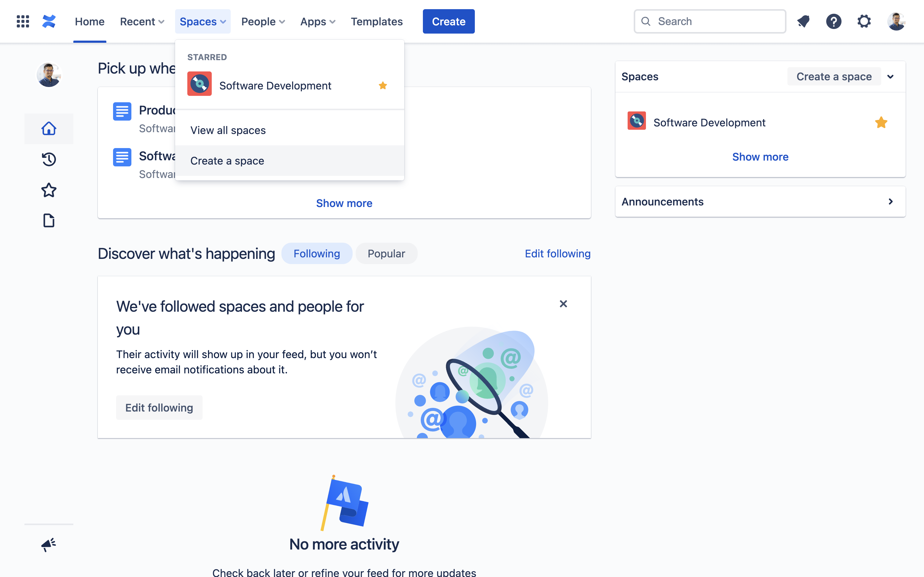924x577 pixels.
Task: Expand the Recent dropdown menu
Action: pyautogui.click(x=142, y=21)
